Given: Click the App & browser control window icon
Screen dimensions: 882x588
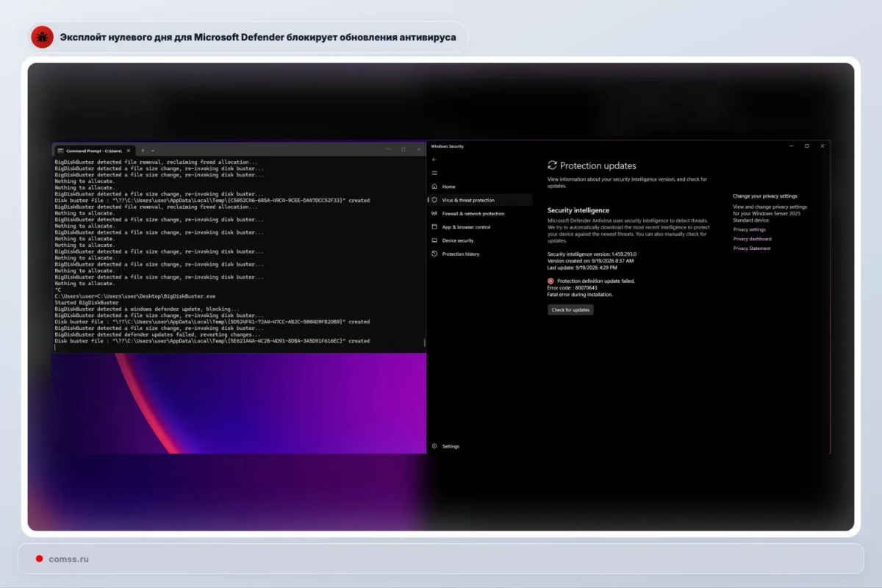Looking at the screenshot, I should tap(435, 227).
